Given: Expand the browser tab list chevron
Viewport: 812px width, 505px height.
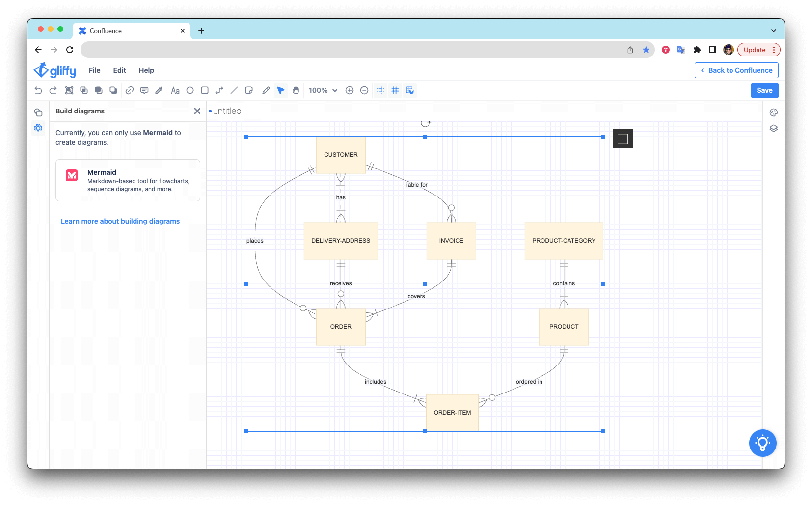Looking at the screenshot, I should click(x=774, y=31).
